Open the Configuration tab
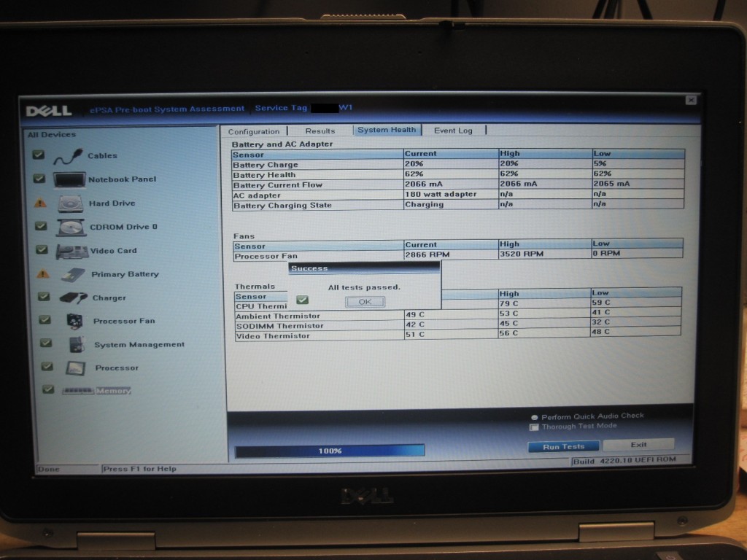Screen dimensions: 747x560 click(254, 131)
